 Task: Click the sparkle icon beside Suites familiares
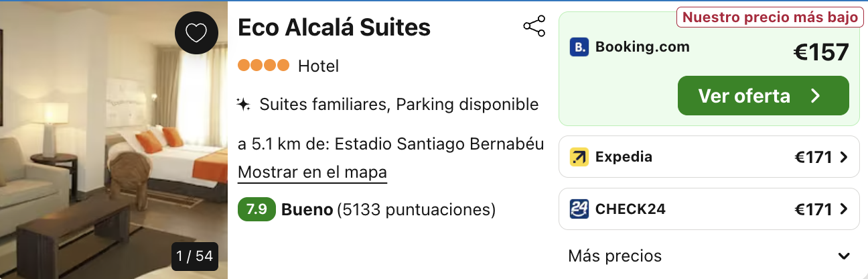point(243,105)
